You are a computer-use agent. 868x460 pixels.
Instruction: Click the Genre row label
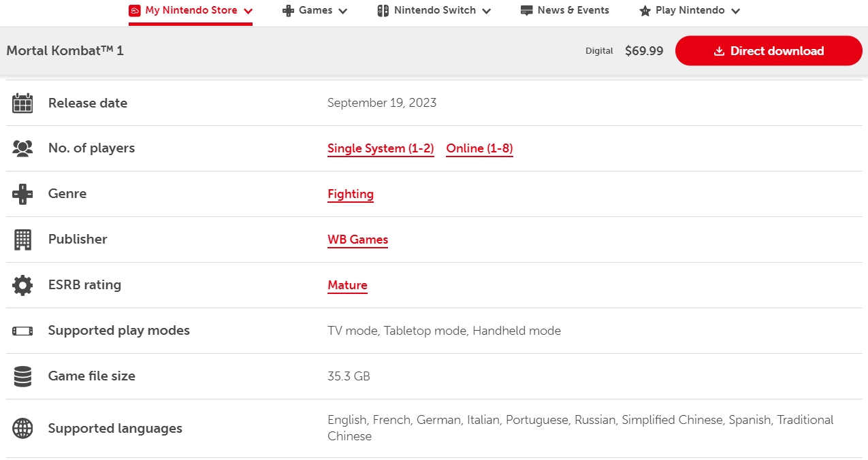coord(67,194)
